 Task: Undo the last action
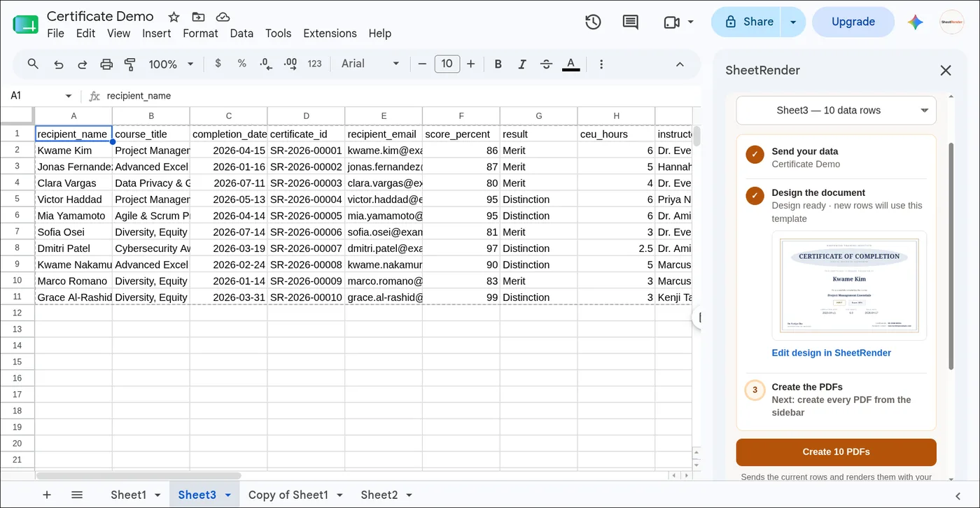[59, 64]
